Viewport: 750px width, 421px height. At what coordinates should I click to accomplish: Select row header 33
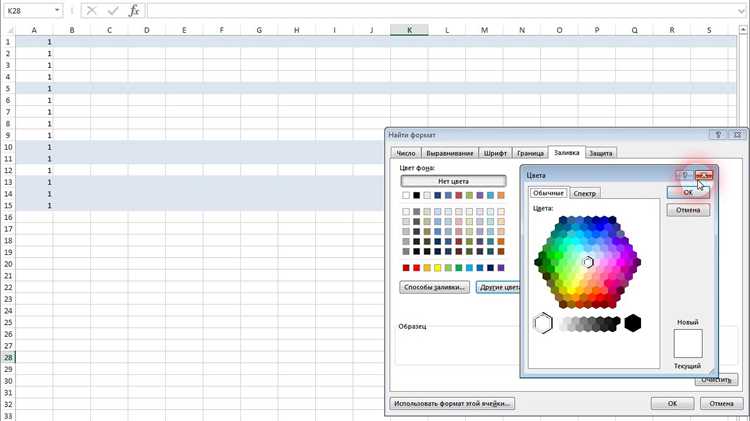point(8,416)
